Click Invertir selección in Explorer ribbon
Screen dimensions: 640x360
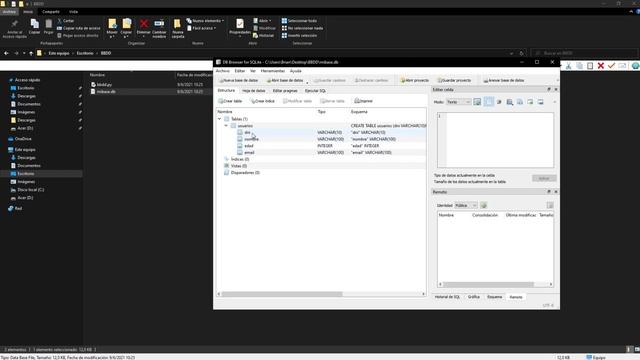299,36
